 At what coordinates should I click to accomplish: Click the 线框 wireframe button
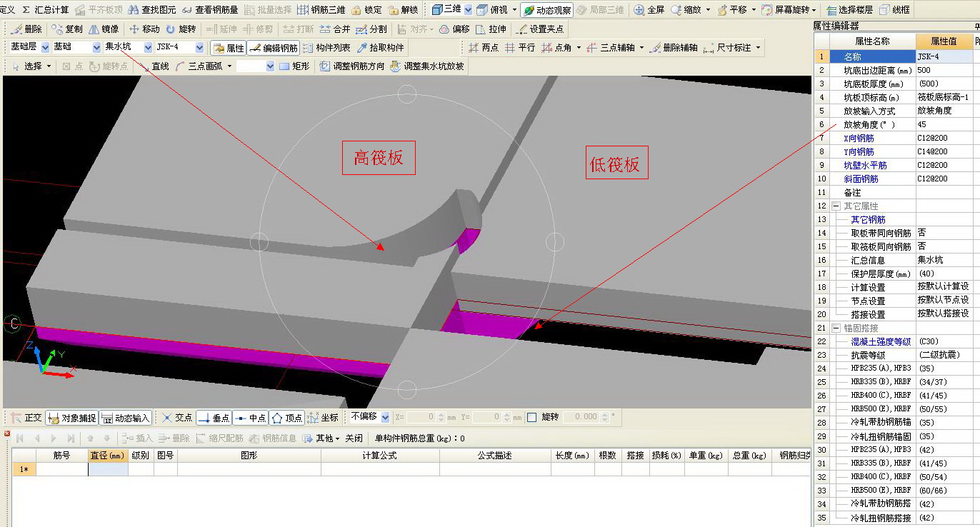tap(894, 10)
